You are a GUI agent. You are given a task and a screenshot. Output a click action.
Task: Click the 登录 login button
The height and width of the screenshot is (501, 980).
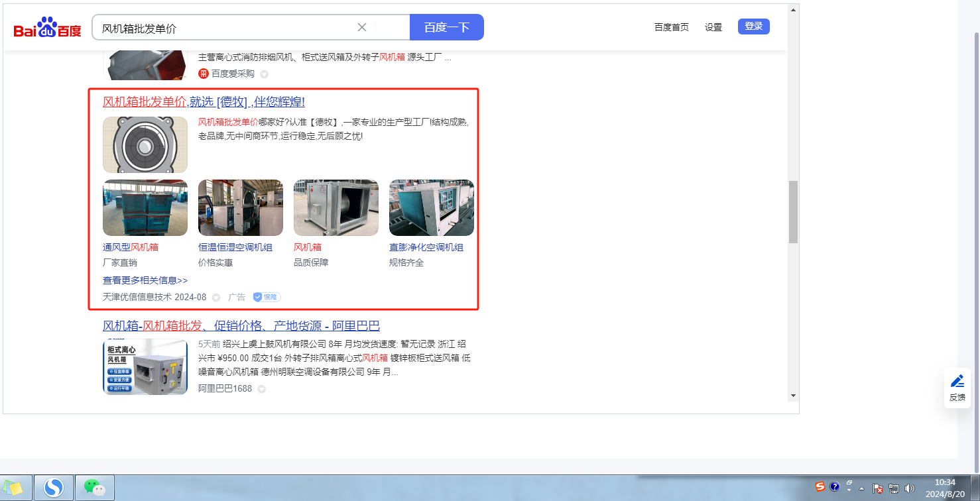tap(754, 27)
